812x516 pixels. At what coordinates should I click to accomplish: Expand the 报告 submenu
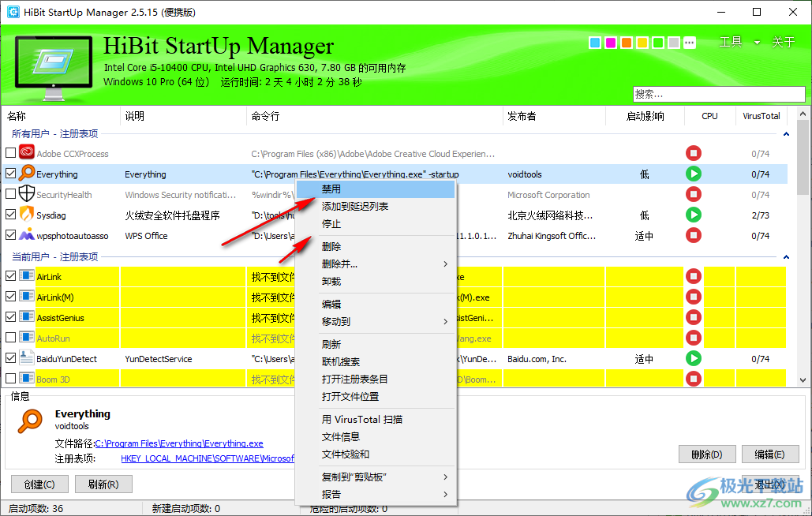point(445,494)
